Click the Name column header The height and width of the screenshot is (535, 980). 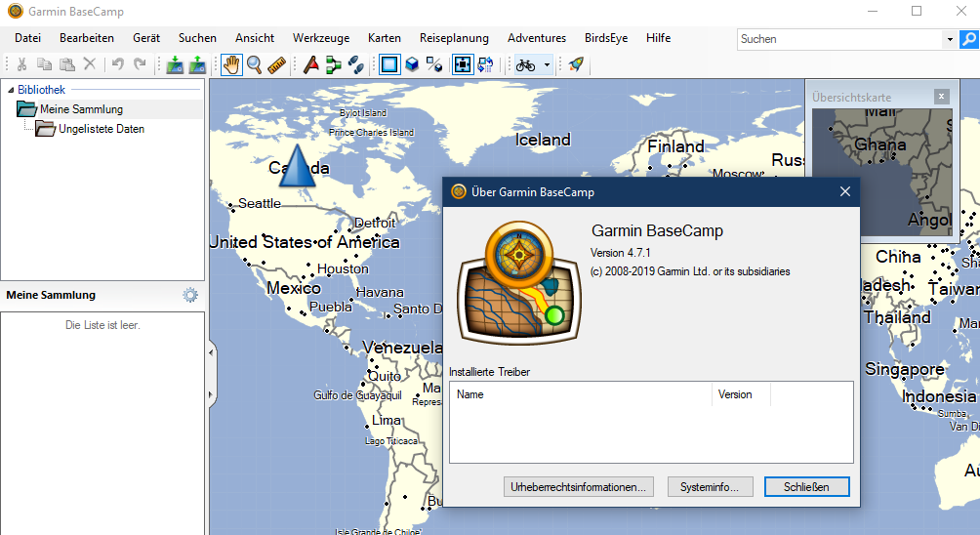click(x=581, y=394)
